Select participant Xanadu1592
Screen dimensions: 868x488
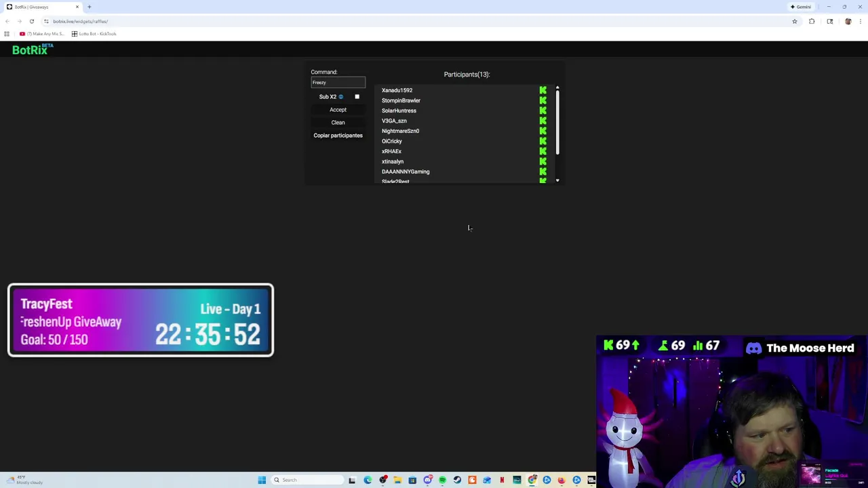point(397,90)
